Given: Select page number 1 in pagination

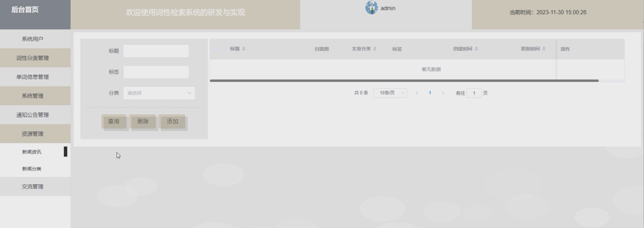Looking at the screenshot, I should (430, 93).
